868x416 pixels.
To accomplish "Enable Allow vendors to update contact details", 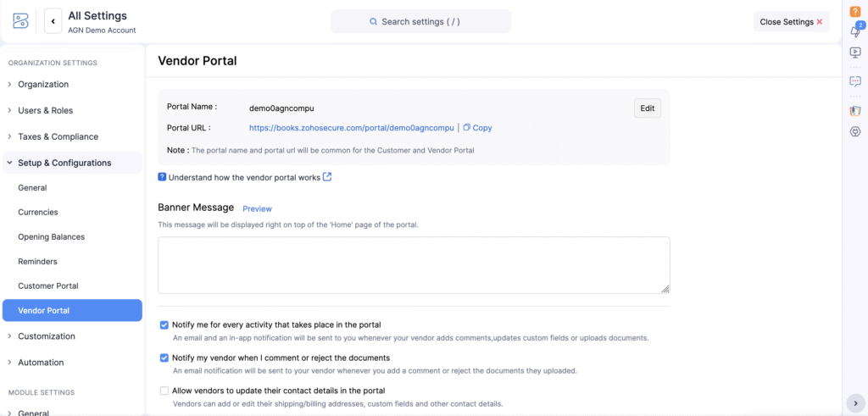I will (x=164, y=391).
